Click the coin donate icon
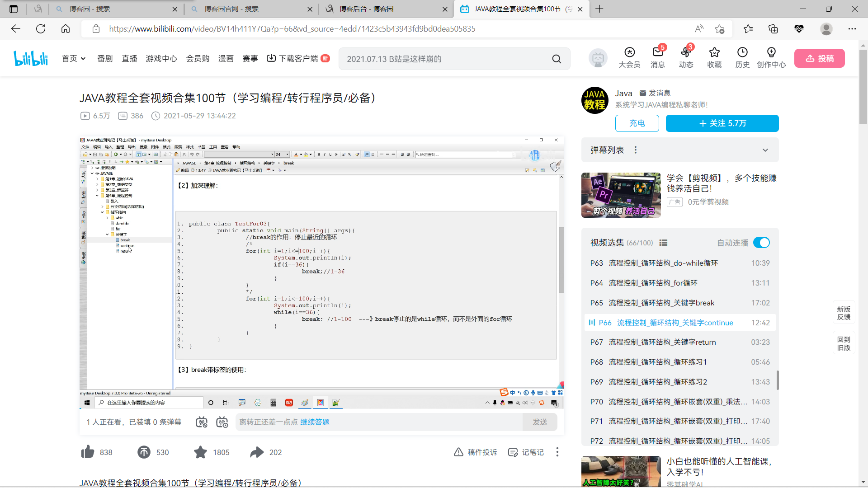Viewport: 868px width, 488px height. 144,452
